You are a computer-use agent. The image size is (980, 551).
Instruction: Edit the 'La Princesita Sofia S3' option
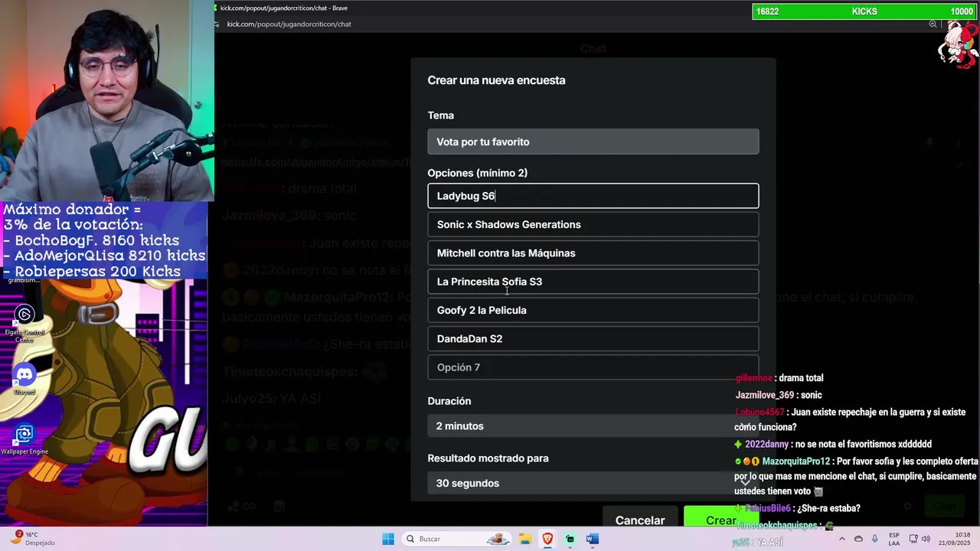[593, 282]
